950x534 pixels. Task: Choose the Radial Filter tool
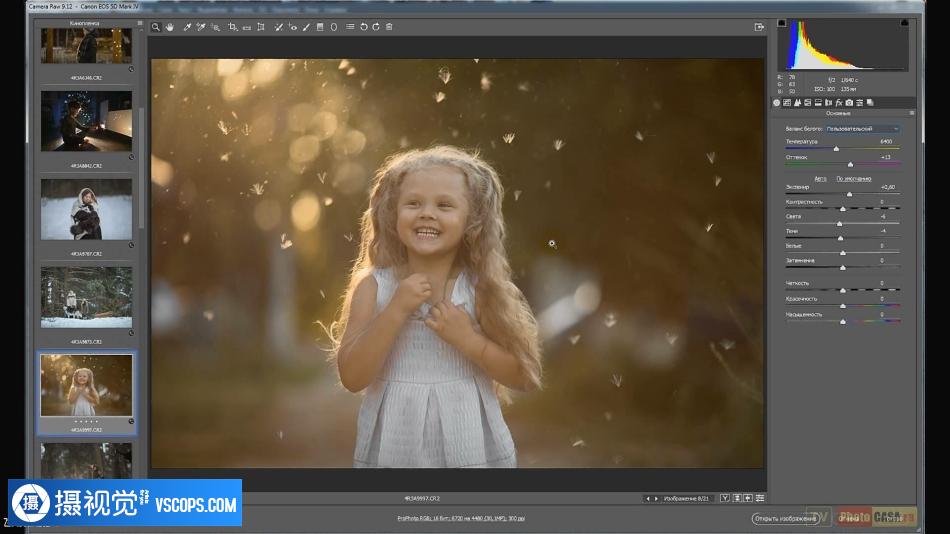click(333, 27)
